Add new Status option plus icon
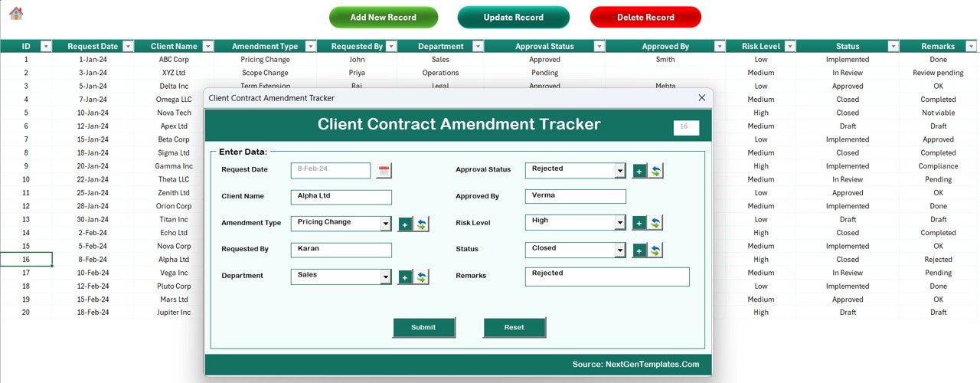Screen dimensions: 980x383 coord(639,250)
